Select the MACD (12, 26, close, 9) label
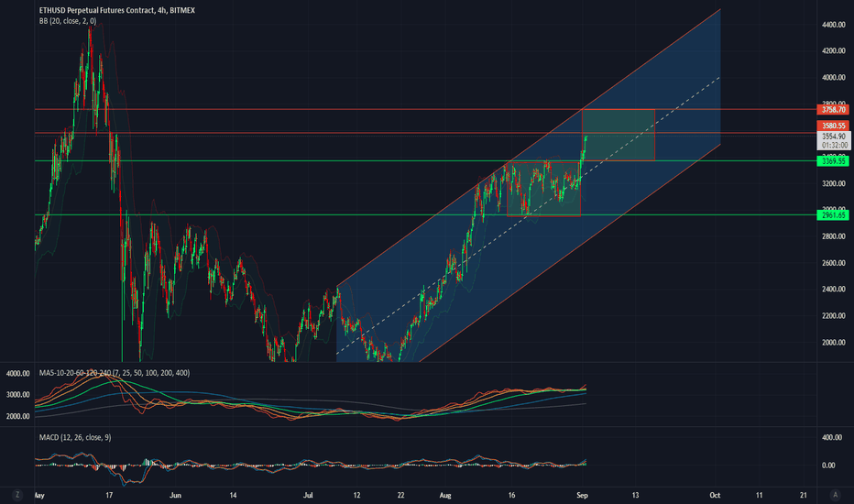 [x=75, y=437]
